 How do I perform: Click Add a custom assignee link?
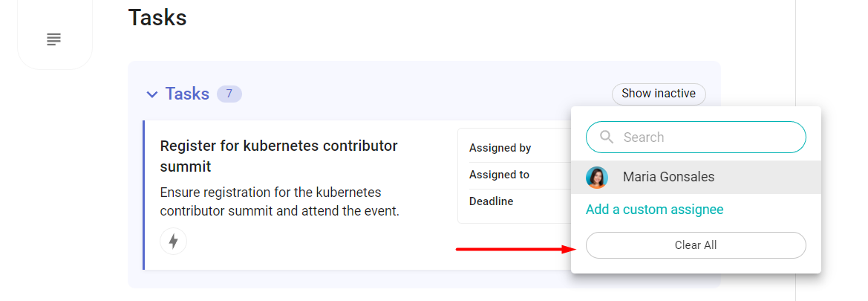(654, 210)
